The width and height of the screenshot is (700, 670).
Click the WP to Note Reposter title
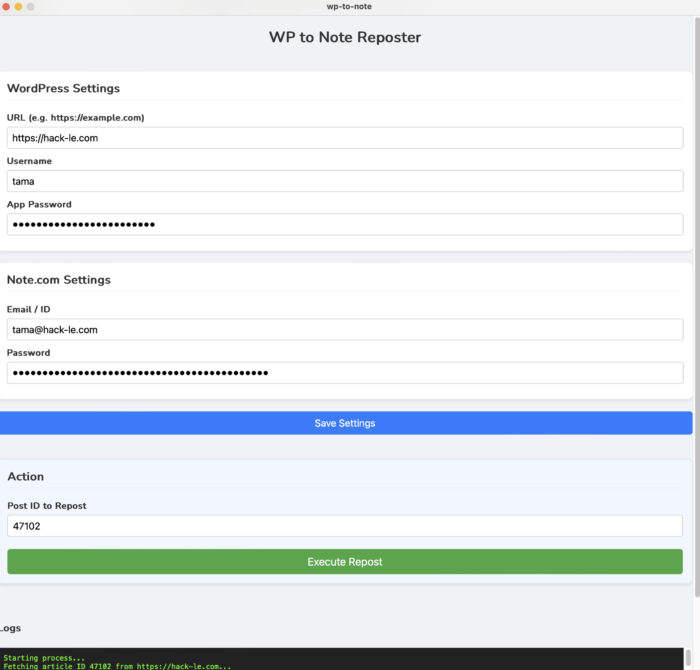coord(345,38)
